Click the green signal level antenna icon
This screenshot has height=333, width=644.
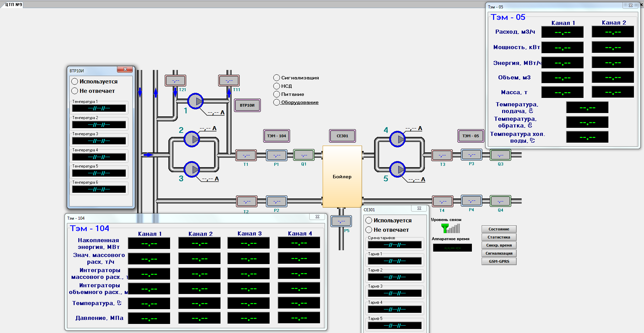(x=450, y=229)
